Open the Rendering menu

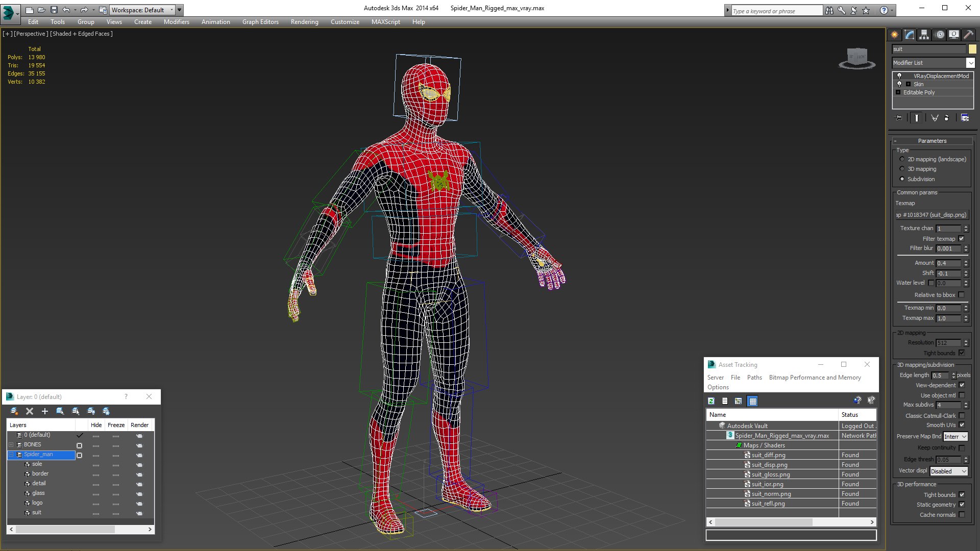click(304, 22)
